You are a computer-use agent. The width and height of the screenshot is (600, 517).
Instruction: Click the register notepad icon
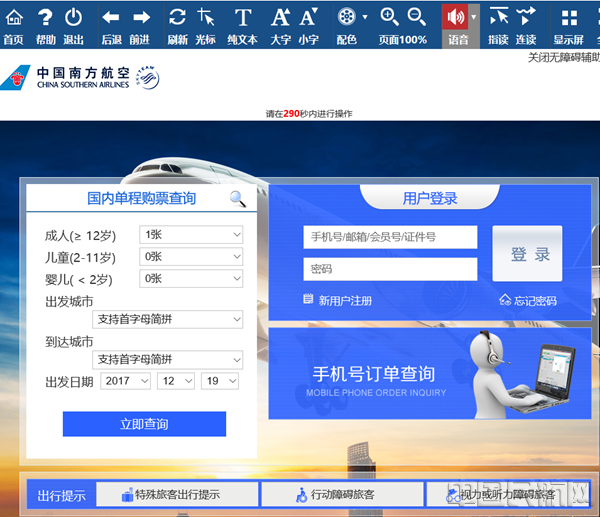pyautogui.click(x=308, y=299)
